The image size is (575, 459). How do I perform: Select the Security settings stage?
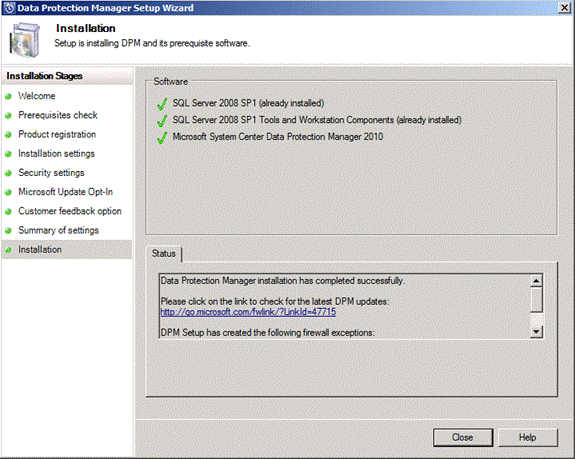[51, 173]
